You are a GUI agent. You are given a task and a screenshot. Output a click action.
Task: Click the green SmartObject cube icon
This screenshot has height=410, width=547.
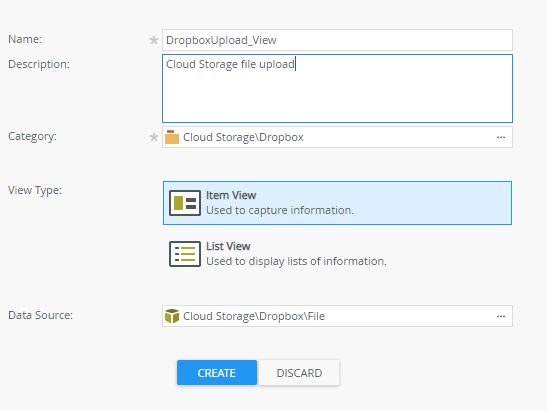[172, 316]
